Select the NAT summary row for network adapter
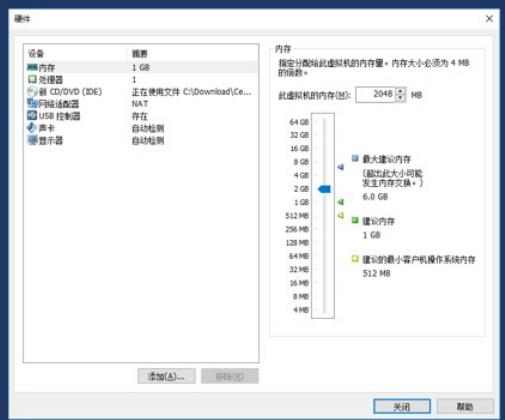 (140, 104)
